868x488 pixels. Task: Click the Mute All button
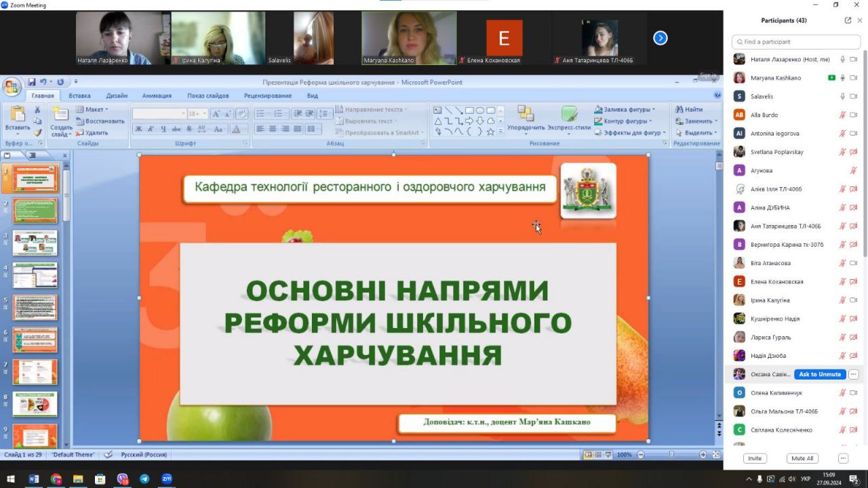coord(802,458)
